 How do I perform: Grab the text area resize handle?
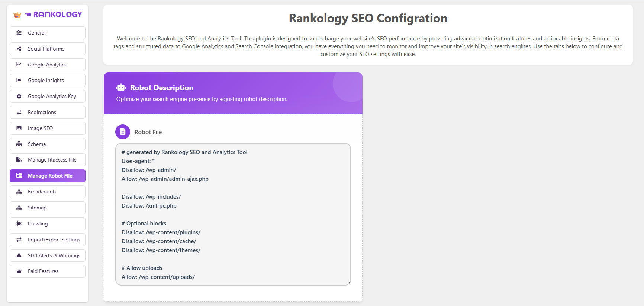(x=348, y=283)
